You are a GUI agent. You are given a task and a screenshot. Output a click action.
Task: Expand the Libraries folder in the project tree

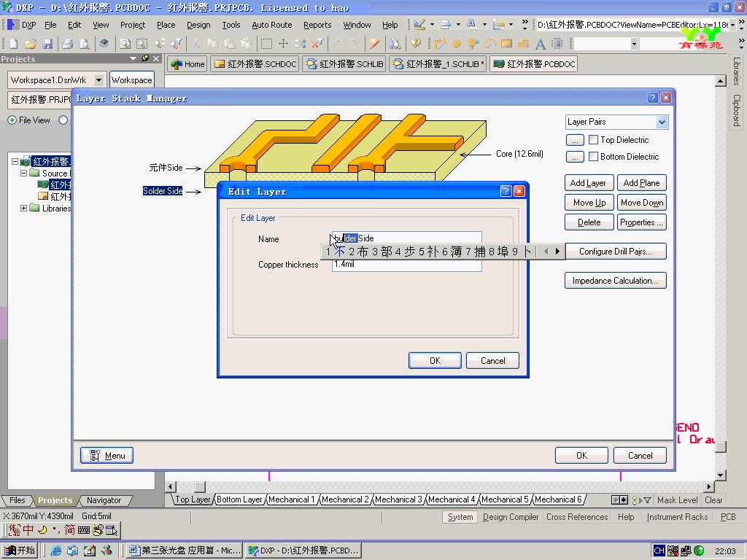click(23, 208)
